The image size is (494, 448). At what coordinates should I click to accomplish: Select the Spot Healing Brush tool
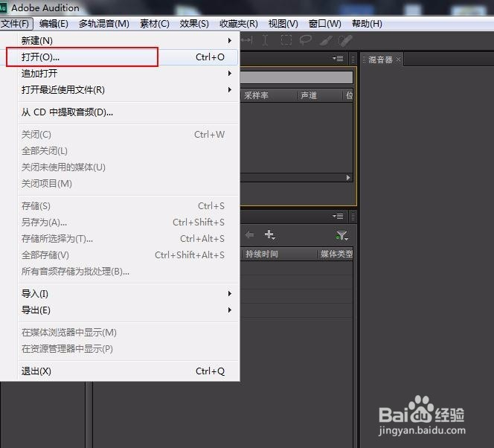point(345,40)
